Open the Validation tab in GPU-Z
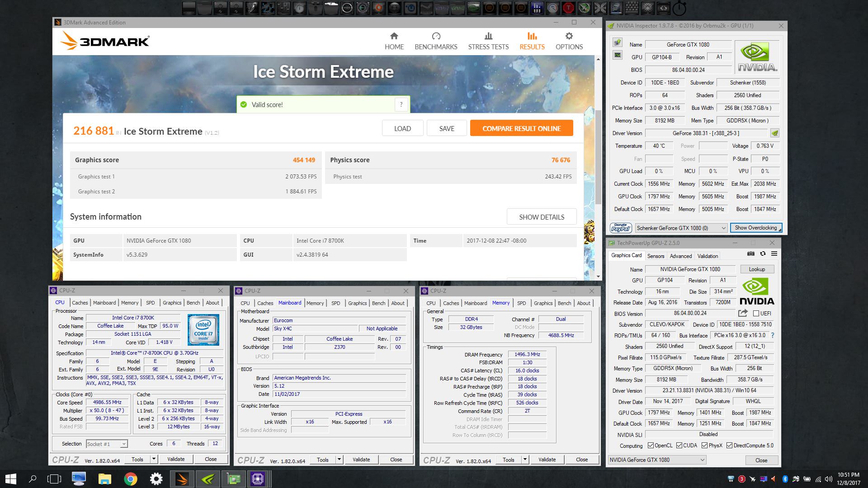This screenshot has height=488, width=868. coord(708,256)
